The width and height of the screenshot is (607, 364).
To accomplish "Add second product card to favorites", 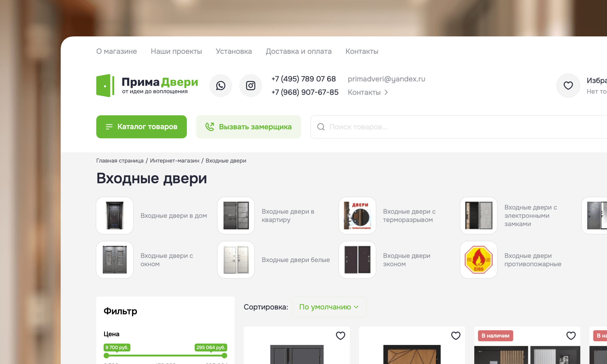I will point(456,335).
